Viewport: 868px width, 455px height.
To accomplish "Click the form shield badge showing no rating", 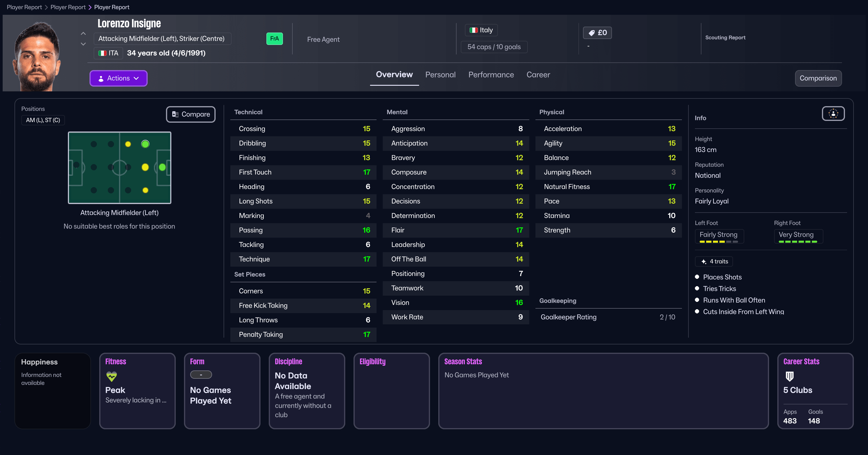I will coord(201,374).
